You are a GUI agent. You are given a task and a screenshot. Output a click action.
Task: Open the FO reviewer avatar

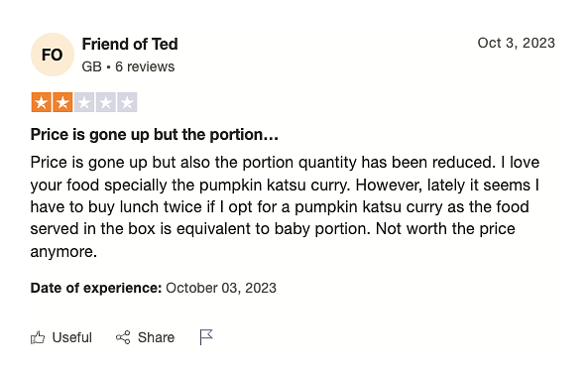click(x=53, y=55)
